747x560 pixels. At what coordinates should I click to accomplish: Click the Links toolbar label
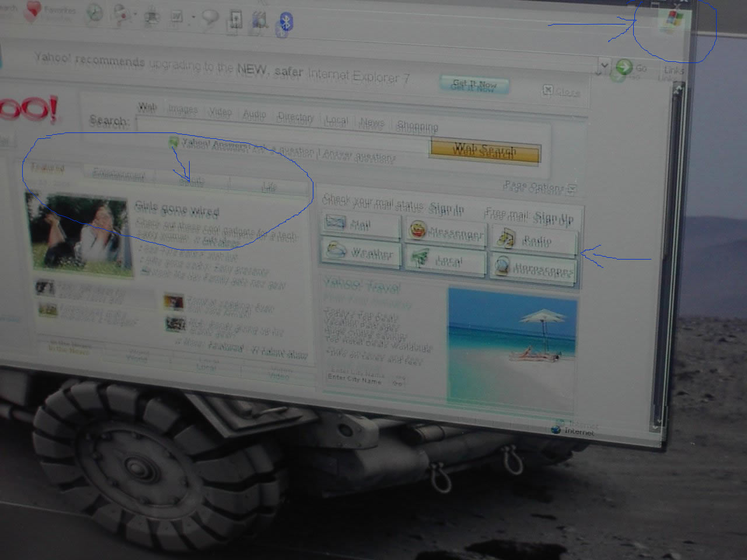673,72
